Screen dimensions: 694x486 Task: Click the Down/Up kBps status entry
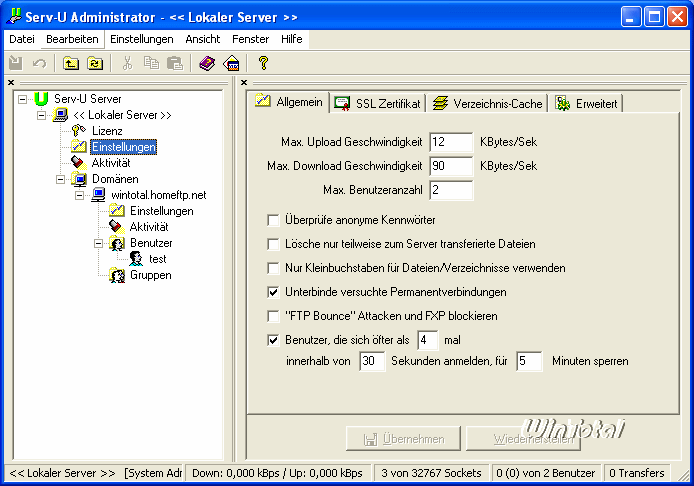coord(277,473)
